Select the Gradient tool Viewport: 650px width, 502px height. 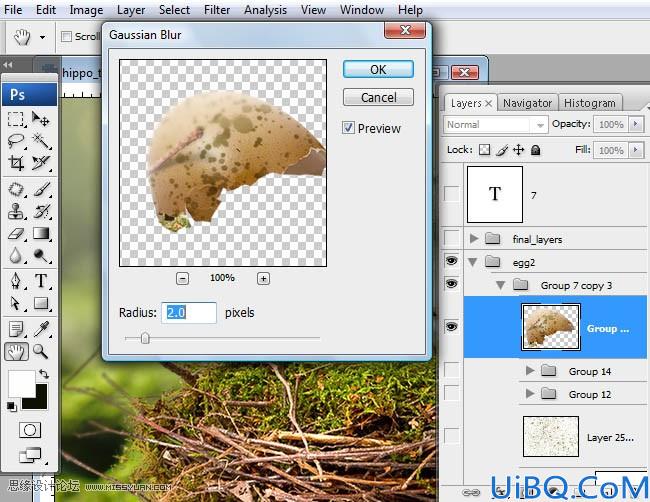click(41, 233)
